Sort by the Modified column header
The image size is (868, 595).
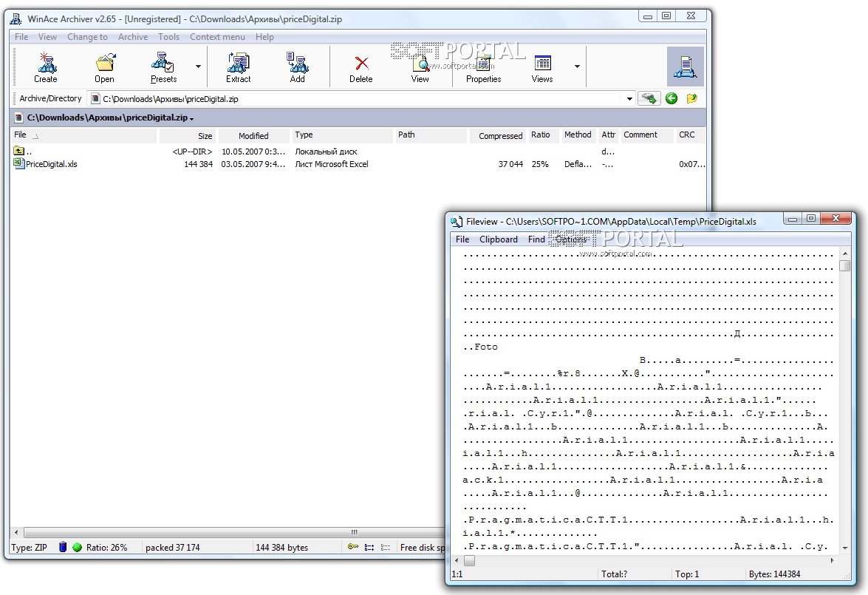pos(254,135)
